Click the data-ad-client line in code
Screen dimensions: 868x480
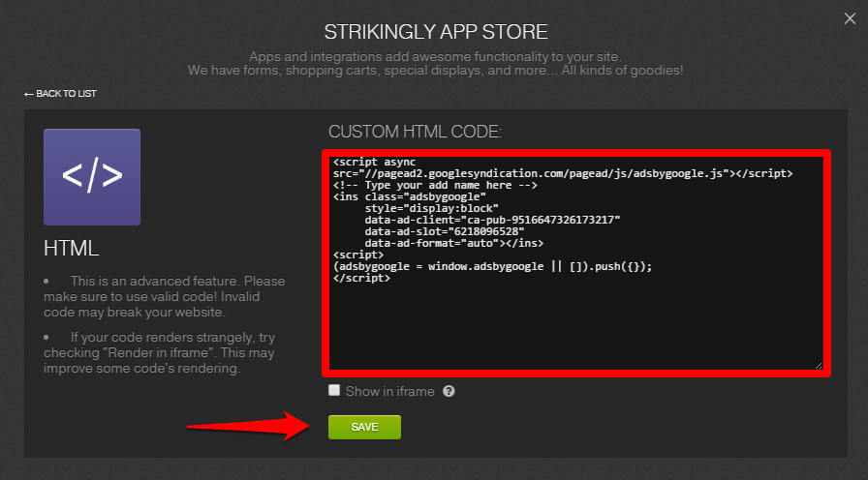493,220
